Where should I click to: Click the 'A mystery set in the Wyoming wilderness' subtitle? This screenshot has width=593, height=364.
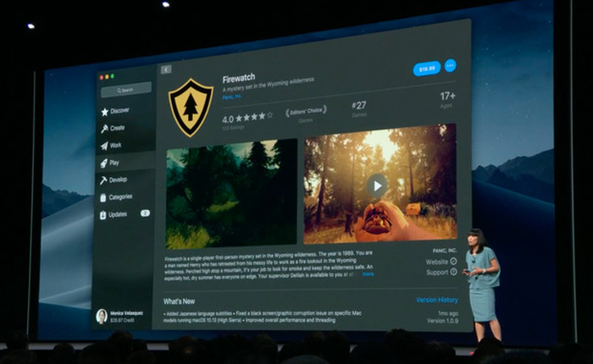pyautogui.click(x=269, y=85)
